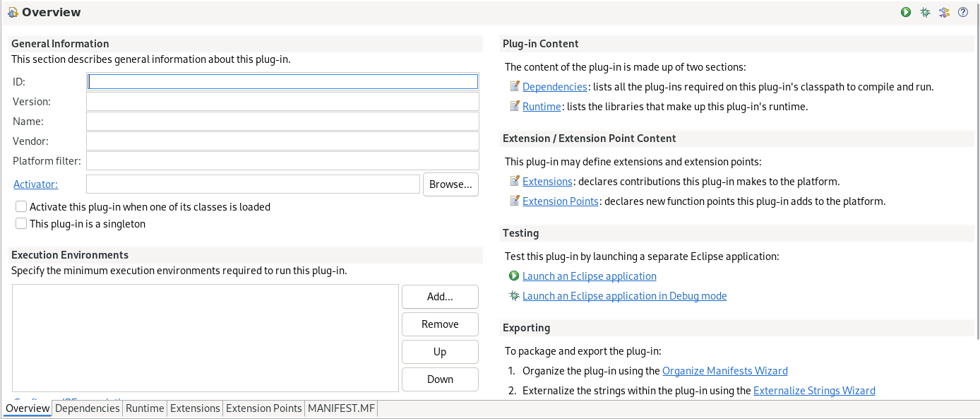This screenshot has width=980, height=419.
Task: Enable activating the plug-in when a class is loaded
Action: click(x=21, y=207)
